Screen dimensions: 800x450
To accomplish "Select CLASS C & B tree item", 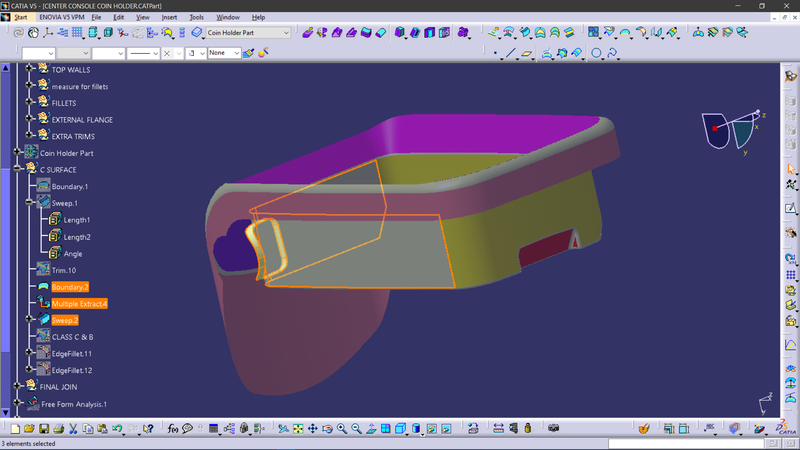I will (72, 337).
